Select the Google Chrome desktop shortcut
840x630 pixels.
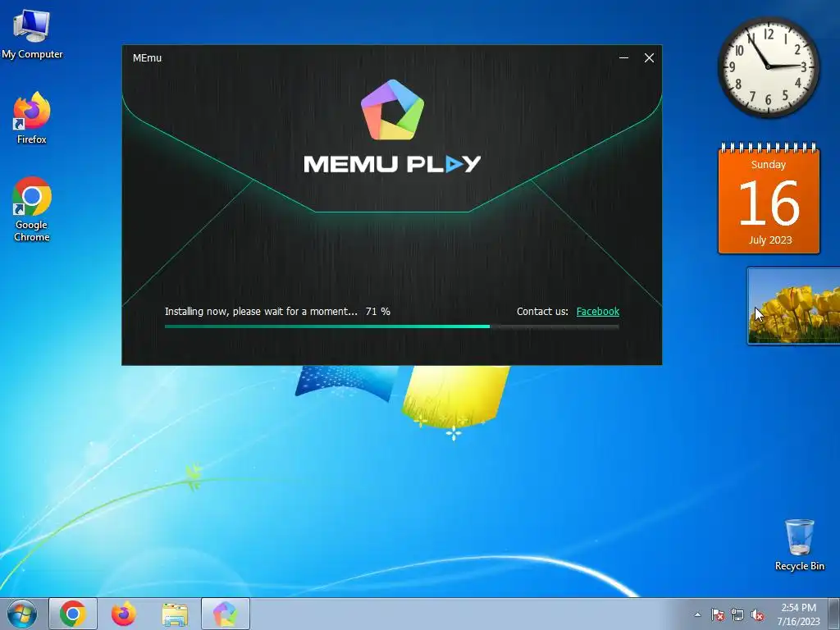(x=32, y=209)
